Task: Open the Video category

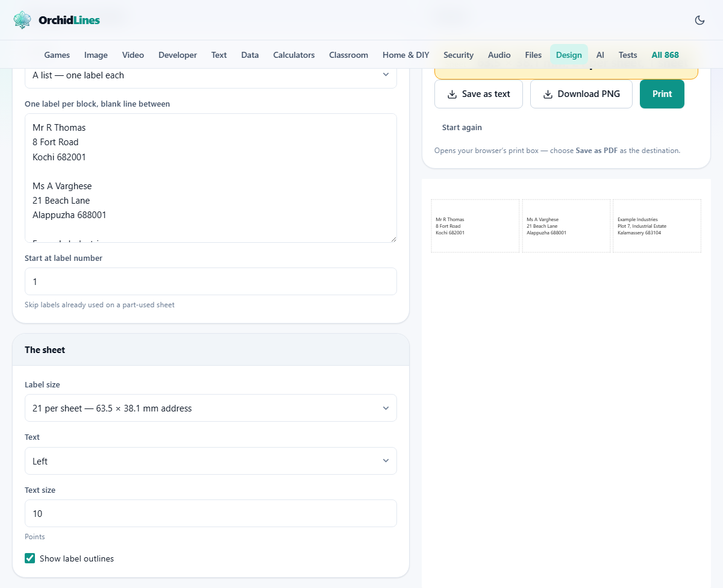Action: (x=133, y=55)
